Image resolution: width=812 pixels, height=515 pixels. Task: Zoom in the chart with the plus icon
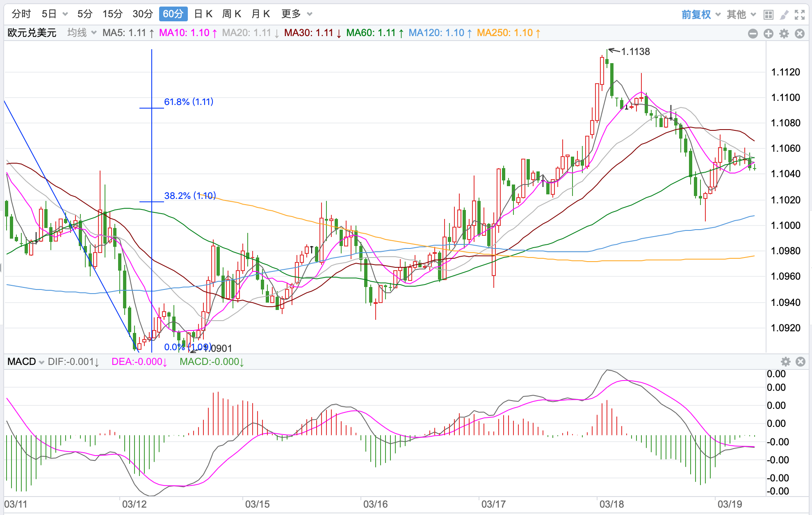(768, 34)
